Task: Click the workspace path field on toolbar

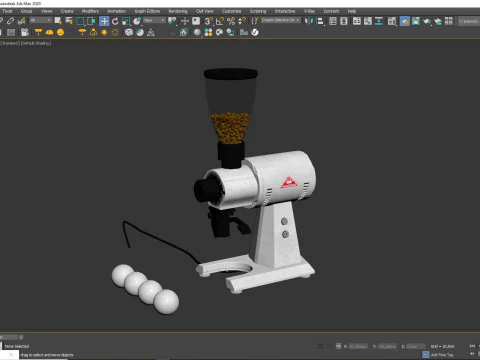Action: click(x=469, y=21)
